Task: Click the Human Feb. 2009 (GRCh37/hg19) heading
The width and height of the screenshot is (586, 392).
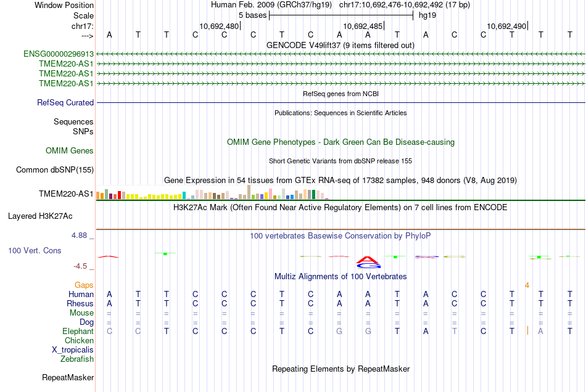Action: tap(271, 5)
